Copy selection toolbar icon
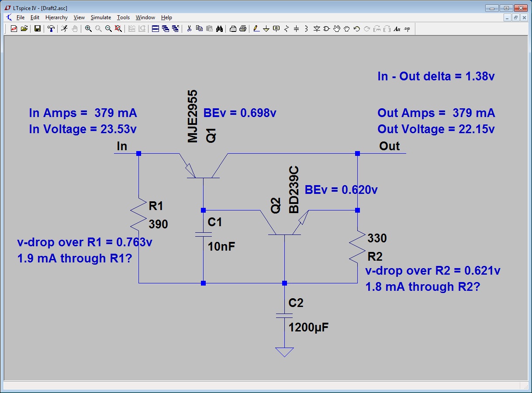 pyautogui.click(x=199, y=29)
